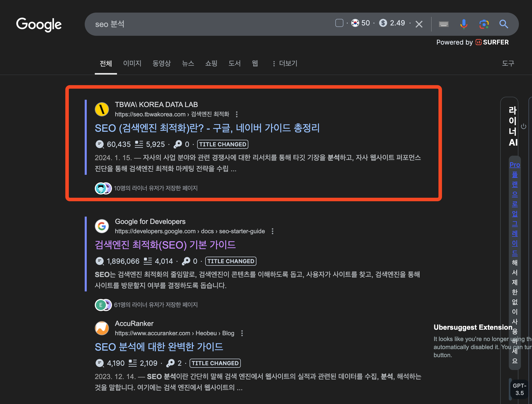Click the magnifier search button
Viewport: 532px width, 404px height.
(504, 24)
